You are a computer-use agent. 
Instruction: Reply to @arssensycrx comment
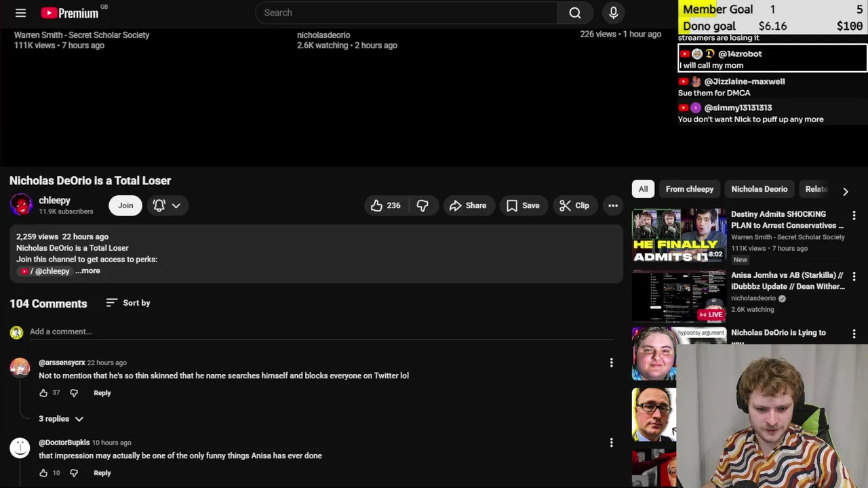pyautogui.click(x=102, y=393)
